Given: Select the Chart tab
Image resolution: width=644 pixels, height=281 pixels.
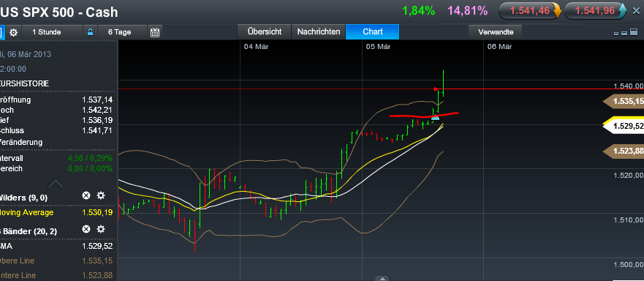Looking at the screenshot, I should 373,31.
